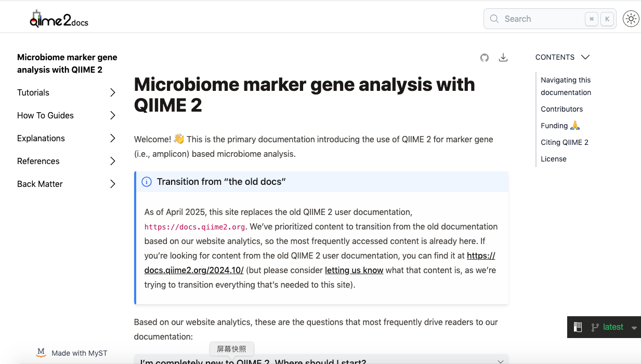Click into the Search input field
Viewport: 641px width, 364px height.
(x=541, y=19)
